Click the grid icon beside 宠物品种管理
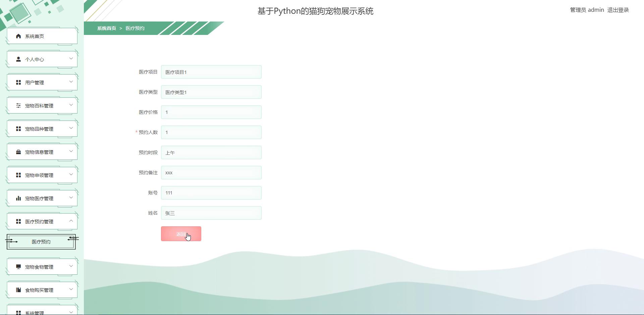 [x=18, y=129]
